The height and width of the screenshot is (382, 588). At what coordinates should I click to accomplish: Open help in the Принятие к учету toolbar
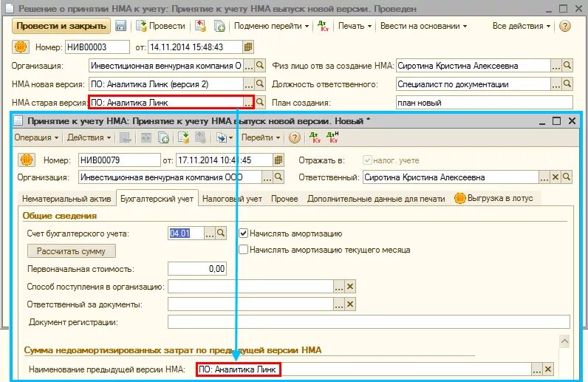[x=295, y=137]
